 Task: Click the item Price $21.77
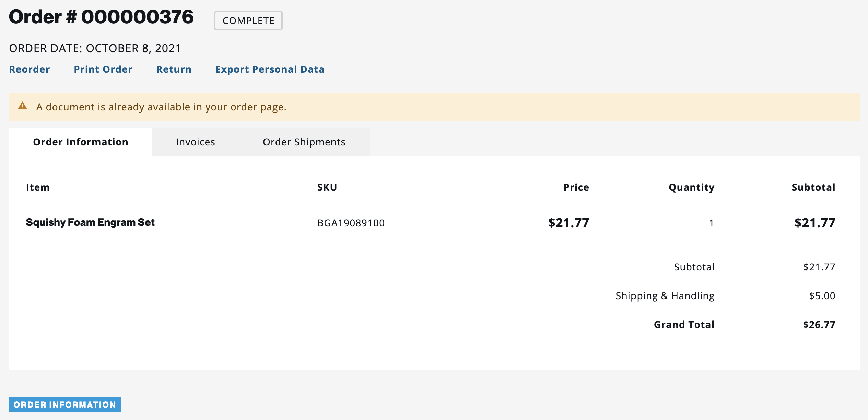pos(568,223)
